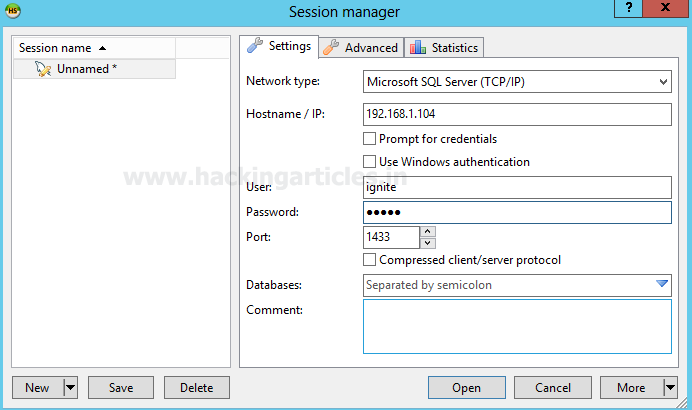The image size is (692, 410).
Task: Enable Compressed client/server protocol option
Action: 370,260
